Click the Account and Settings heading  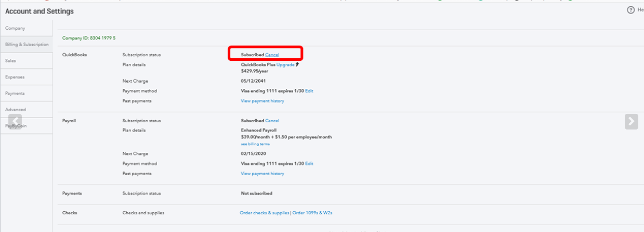tap(40, 11)
